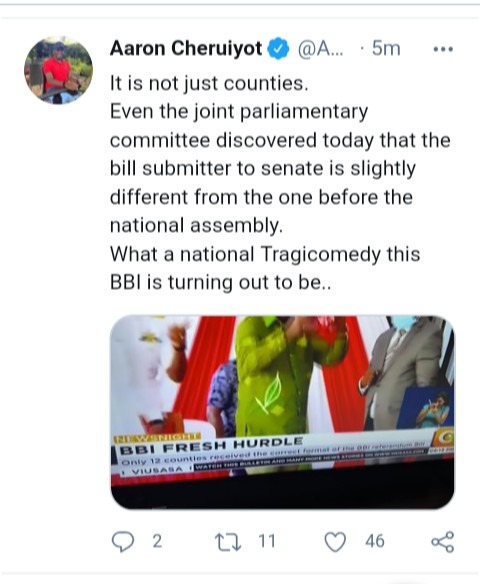Click the 5m timestamp
The image size is (480, 584).
386,49
